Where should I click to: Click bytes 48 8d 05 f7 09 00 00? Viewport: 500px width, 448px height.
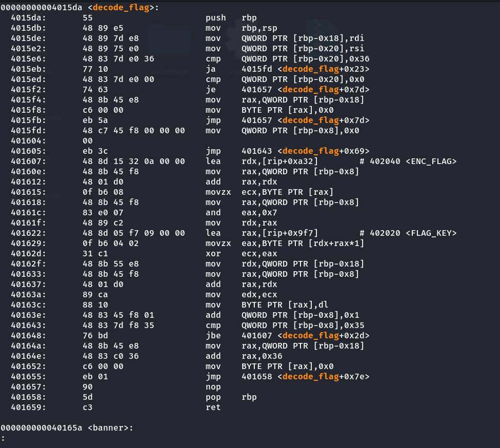[x=134, y=233]
